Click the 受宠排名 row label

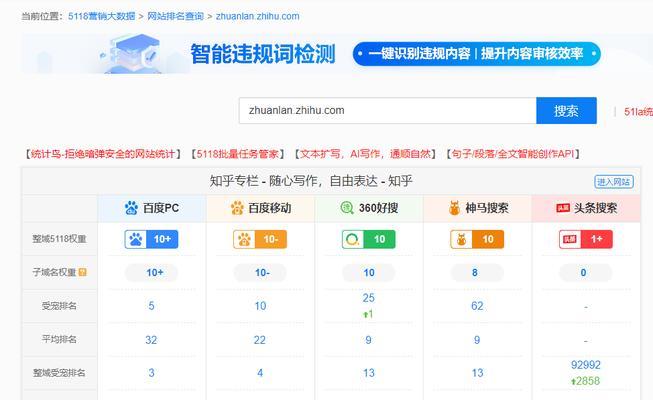[59, 306]
